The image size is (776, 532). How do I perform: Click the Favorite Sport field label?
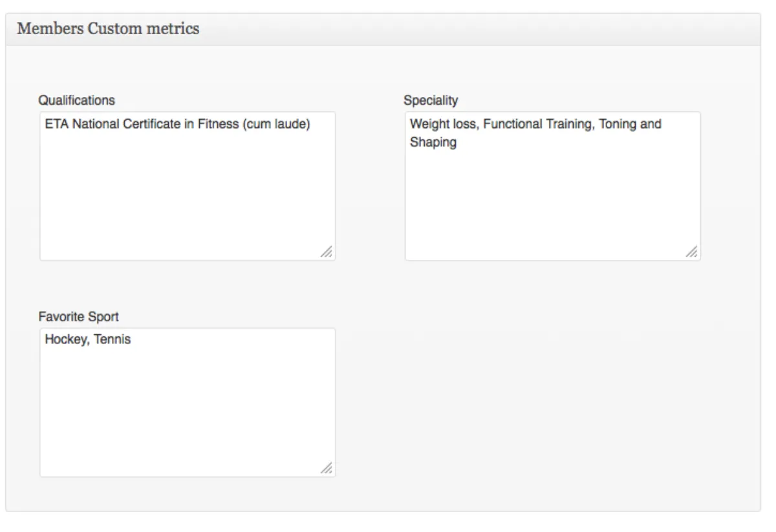[78, 317]
